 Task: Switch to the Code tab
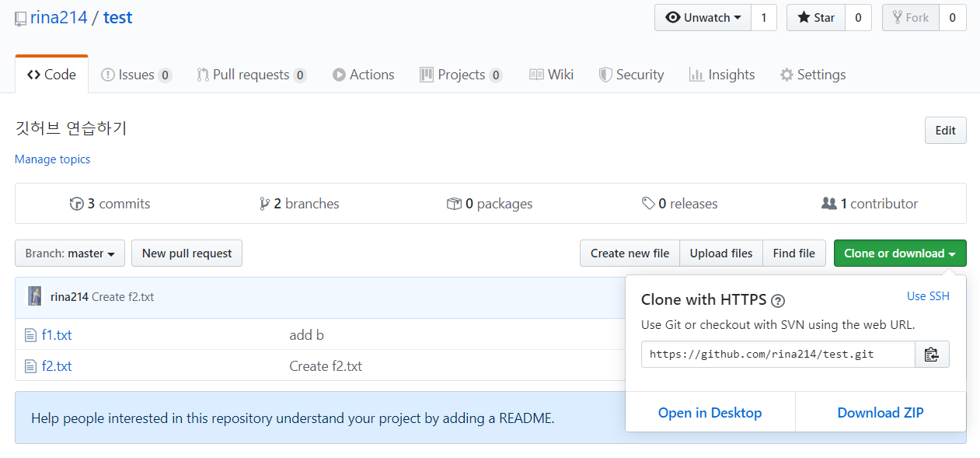(51, 75)
